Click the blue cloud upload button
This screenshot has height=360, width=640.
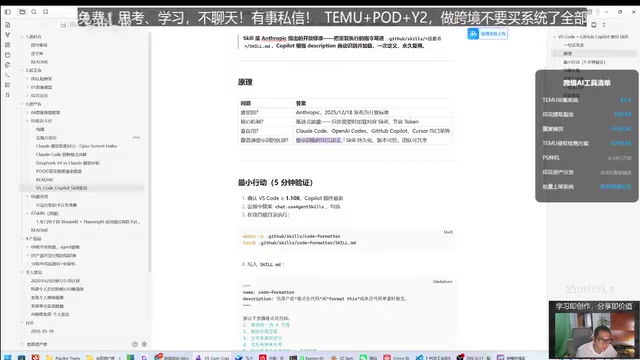[487, 34]
